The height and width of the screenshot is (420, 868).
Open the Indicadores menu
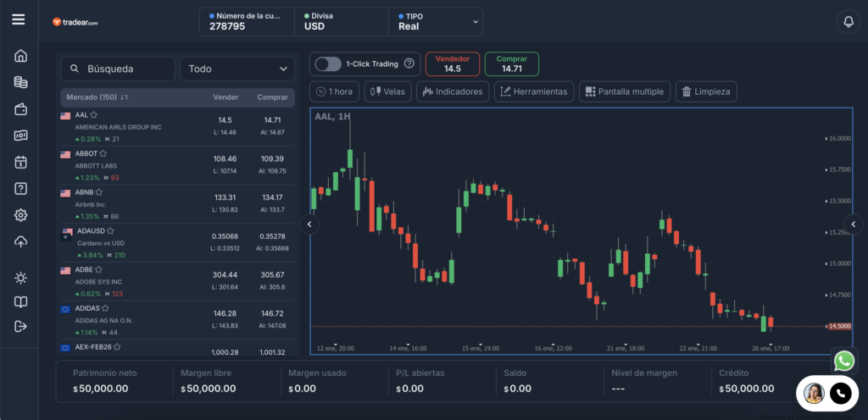pos(453,91)
